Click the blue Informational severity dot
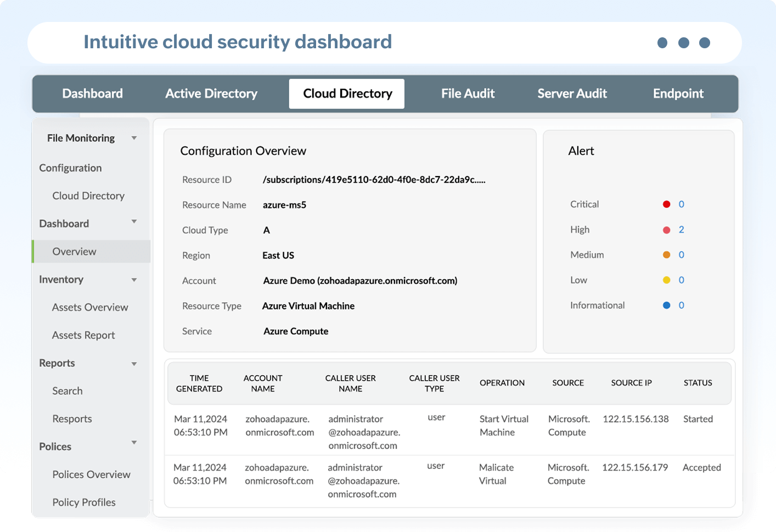The image size is (776, 532). [x=667, y=305]
